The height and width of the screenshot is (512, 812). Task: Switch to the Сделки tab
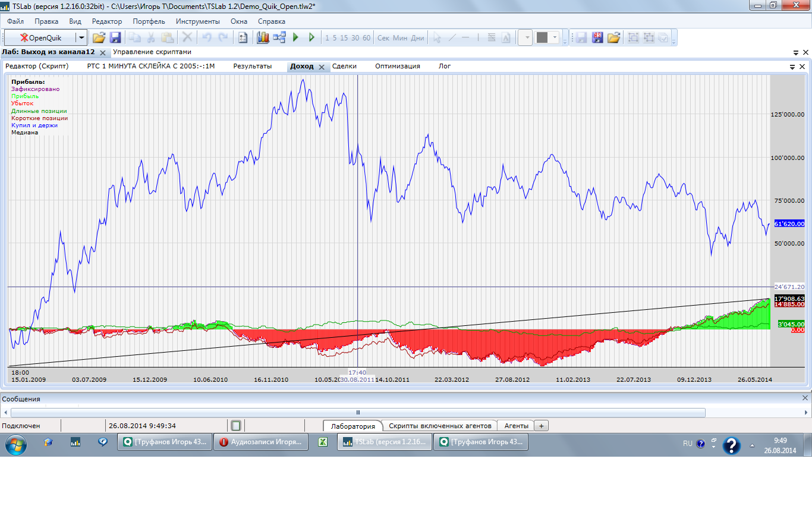point(344,66)
